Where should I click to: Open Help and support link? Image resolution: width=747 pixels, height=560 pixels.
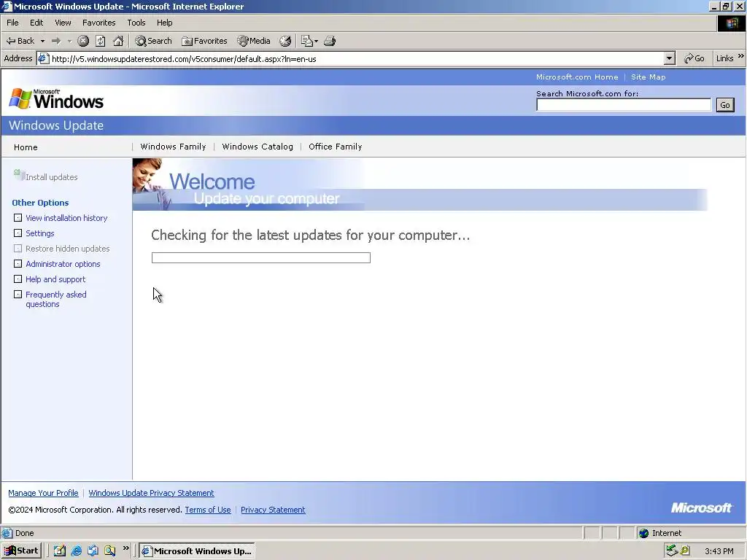(x=55, y=279)
